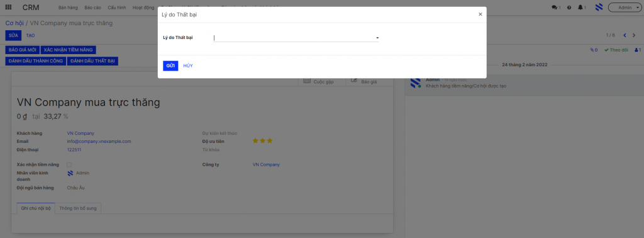Open VN Company link in Công ty field

[x=266, y=164]
